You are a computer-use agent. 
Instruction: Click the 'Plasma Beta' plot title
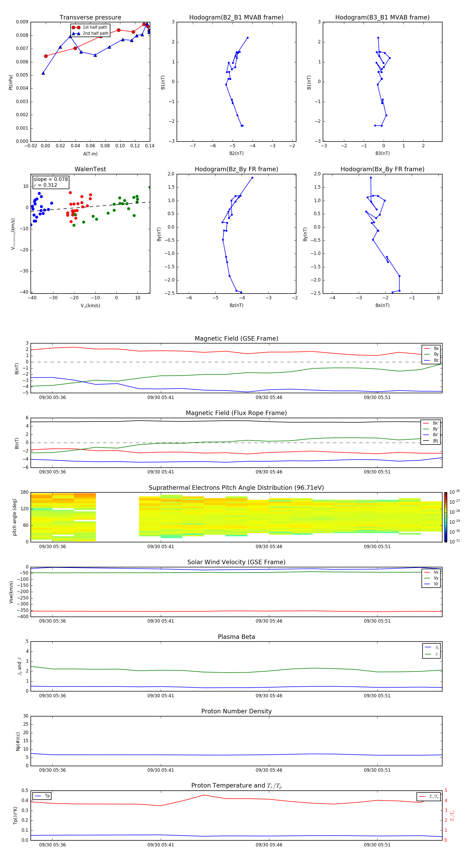pos(236,637)
